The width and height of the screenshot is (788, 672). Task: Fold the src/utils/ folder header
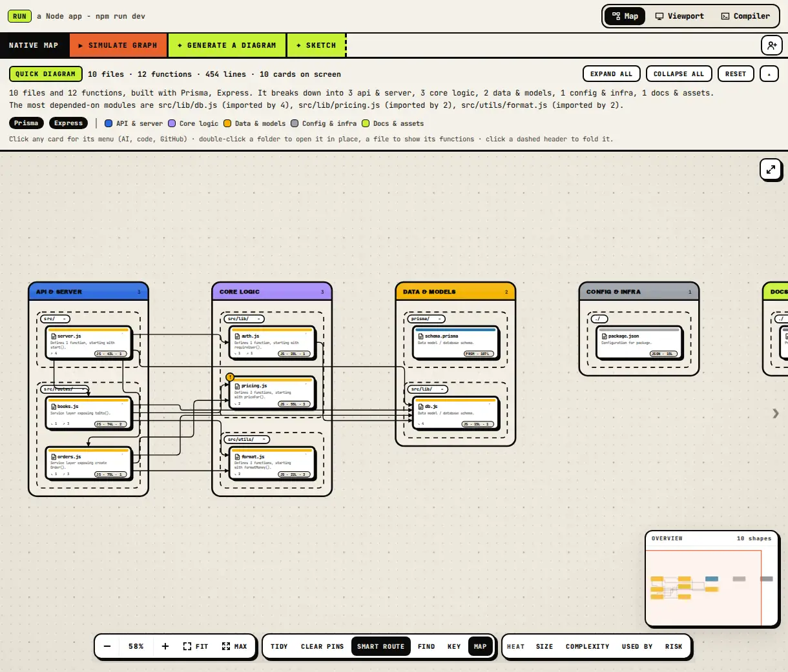[x=247, y=440]
